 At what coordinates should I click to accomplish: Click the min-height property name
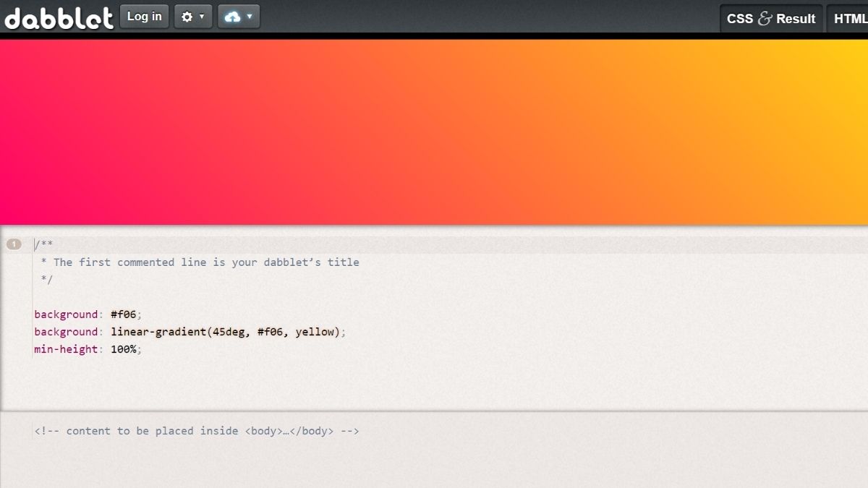(65, 349)
